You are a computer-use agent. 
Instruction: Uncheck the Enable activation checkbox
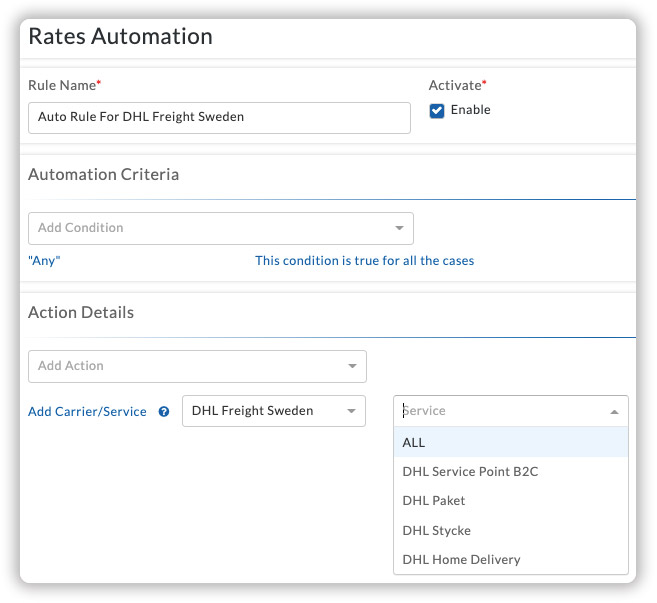point(437,111)
